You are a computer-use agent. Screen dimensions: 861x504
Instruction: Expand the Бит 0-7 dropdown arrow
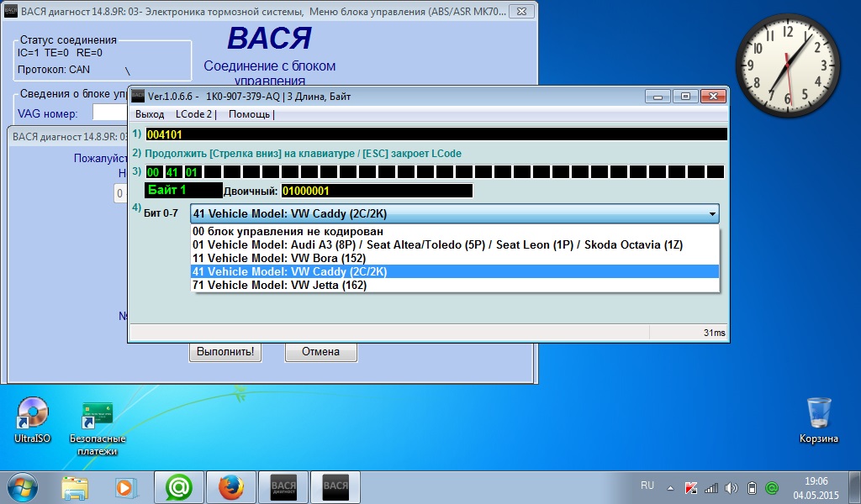pos(711,214)
